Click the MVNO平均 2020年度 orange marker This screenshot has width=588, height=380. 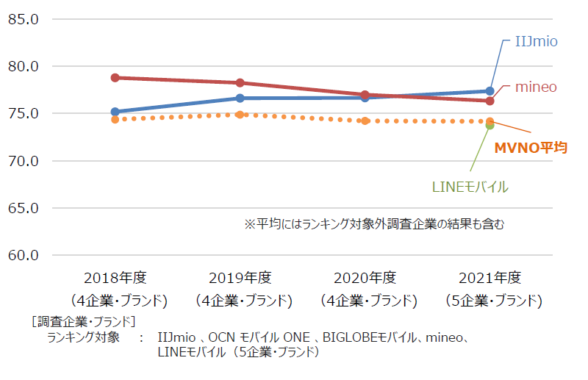(x=365, y=121)
